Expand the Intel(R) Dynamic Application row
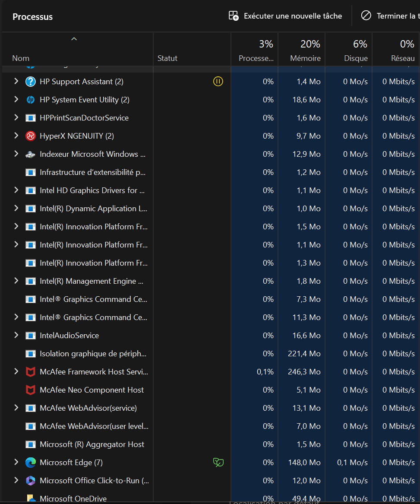 [16, 208]
